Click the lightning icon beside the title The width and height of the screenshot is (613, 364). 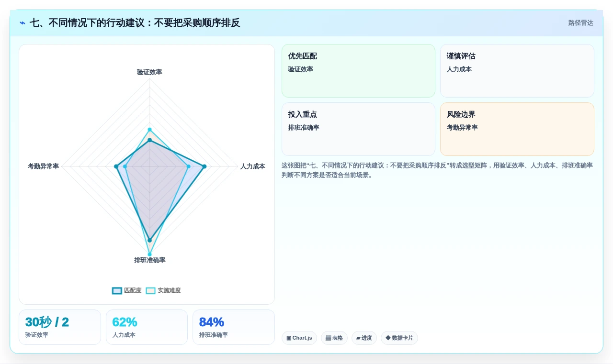23,23
